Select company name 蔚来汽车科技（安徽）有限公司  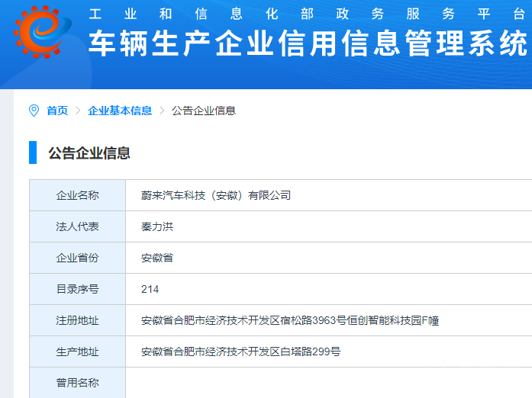[216, 195]
